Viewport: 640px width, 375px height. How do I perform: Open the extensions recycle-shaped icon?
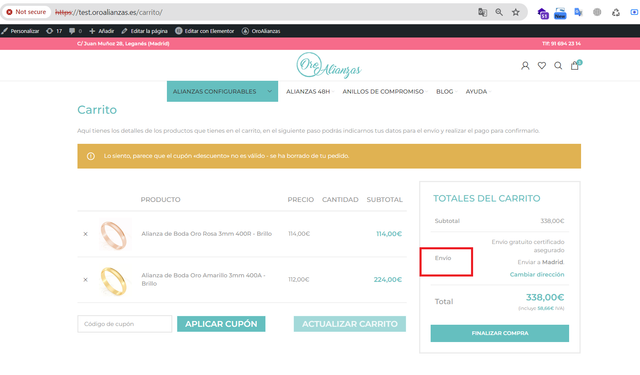coord(616,12)
